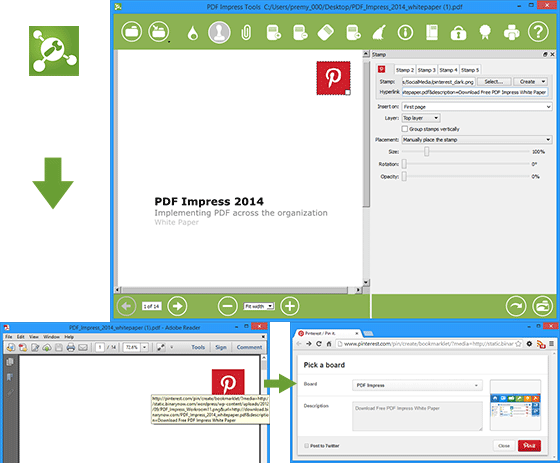The image size is (560, 463).
Task: Click the save-to-folder icon in PDF Impress Tools
Action: coord(159,32)
